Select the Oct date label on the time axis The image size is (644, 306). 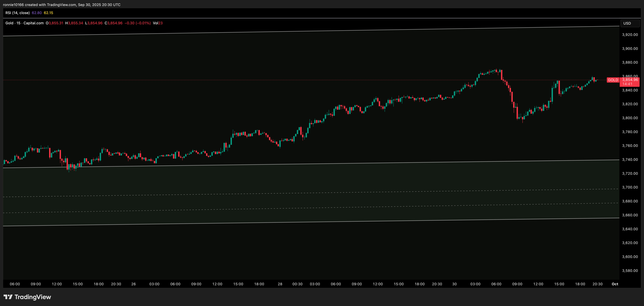pyautogui.click(x=615, y=284)
